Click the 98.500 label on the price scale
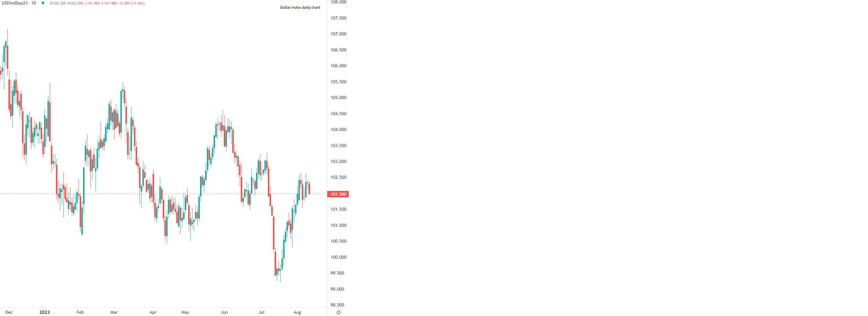 [337, 305]
